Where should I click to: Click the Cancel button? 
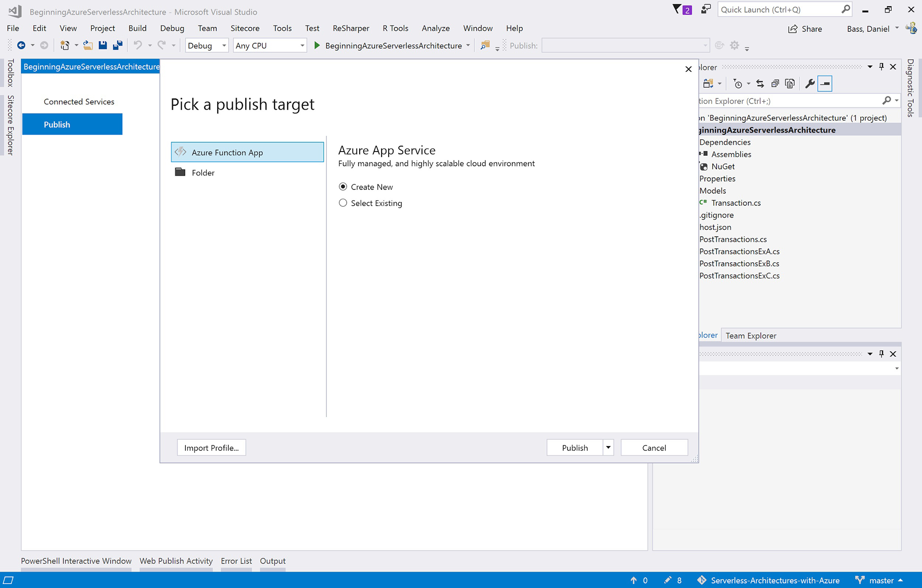point(654,447)
